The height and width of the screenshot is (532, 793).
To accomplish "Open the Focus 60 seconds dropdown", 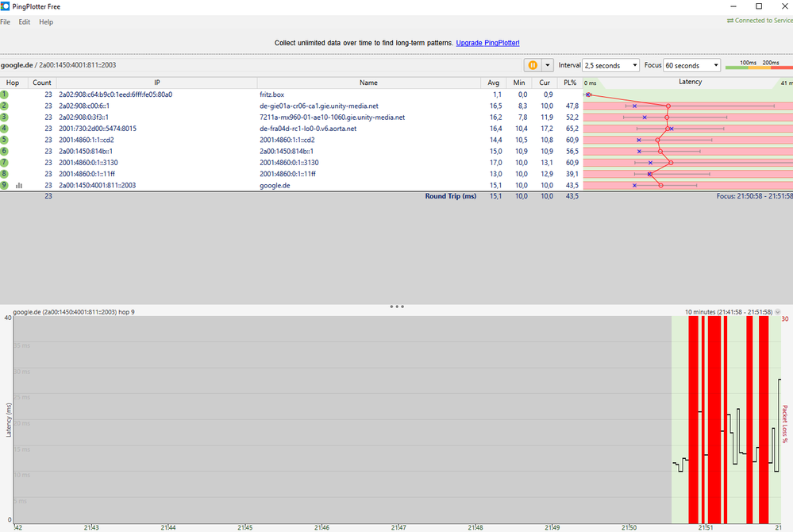I will [x=691, y=65].
